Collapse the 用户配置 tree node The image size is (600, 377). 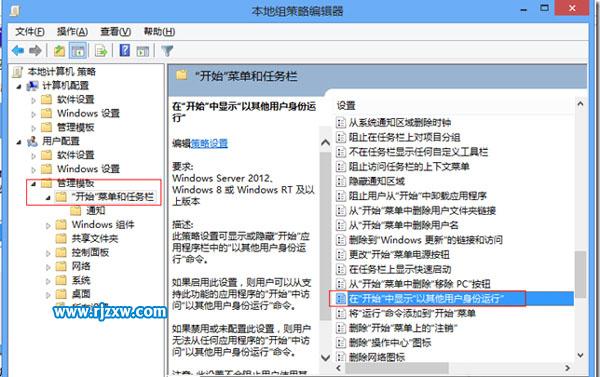tap(19, 142)
